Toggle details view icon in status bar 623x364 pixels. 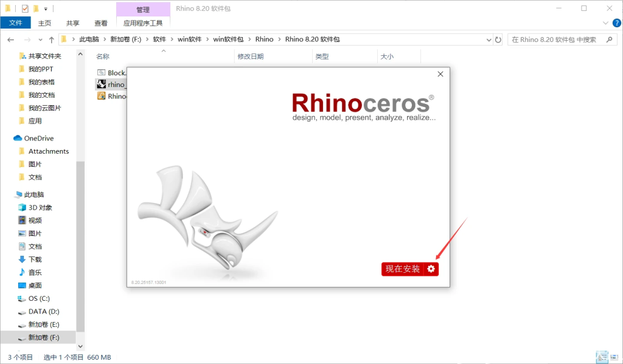[602, 357]
